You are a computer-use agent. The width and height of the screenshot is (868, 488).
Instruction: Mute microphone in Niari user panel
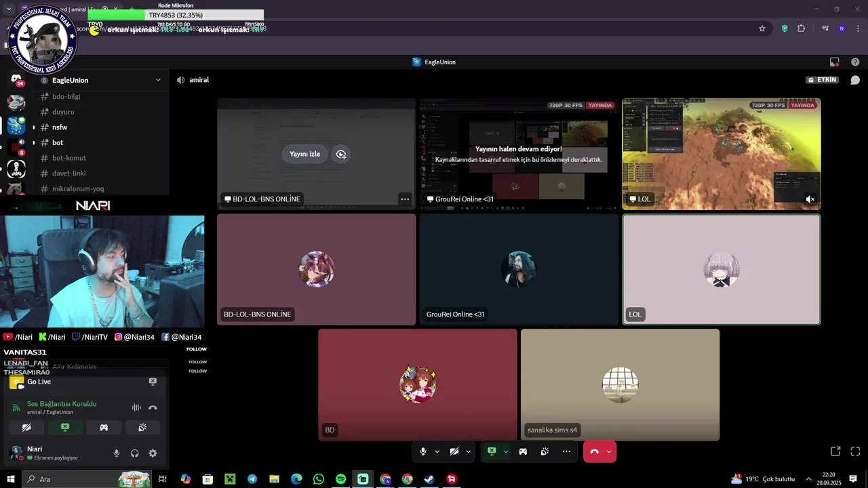tap(117, 453)
